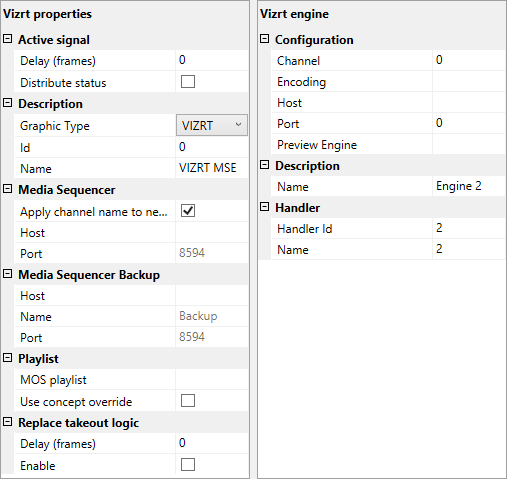Screen dimensions: 507x479
Task: Select the MOS playlist property label
Action: pyautogui.click(x=53, y=380)
